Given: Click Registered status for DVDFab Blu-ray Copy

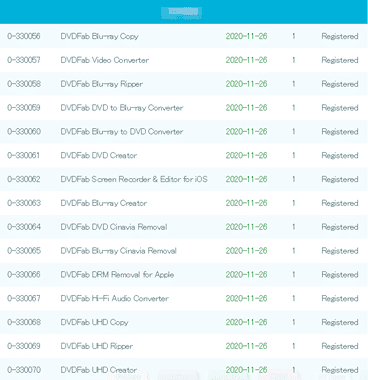Looking at the screenshot, I should point(340,36).
